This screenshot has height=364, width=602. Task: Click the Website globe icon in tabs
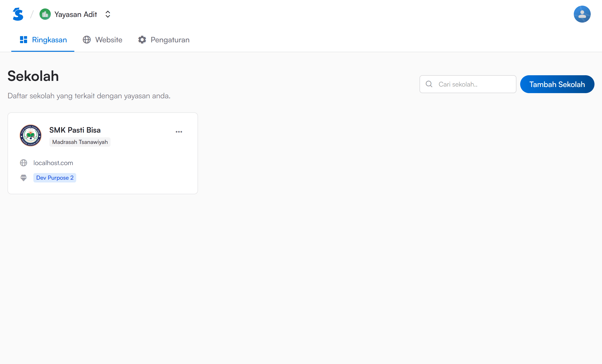point(87,40)
